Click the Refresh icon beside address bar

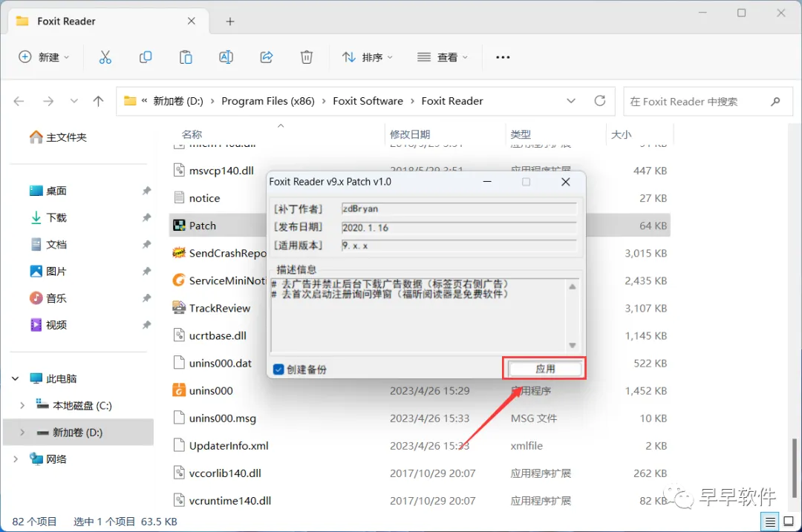coord(600,101)
